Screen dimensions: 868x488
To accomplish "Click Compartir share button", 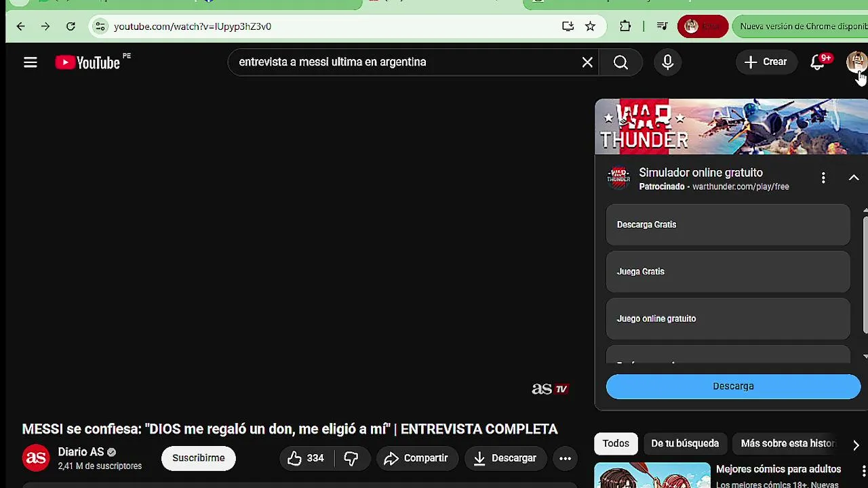I will pos(416,458).
